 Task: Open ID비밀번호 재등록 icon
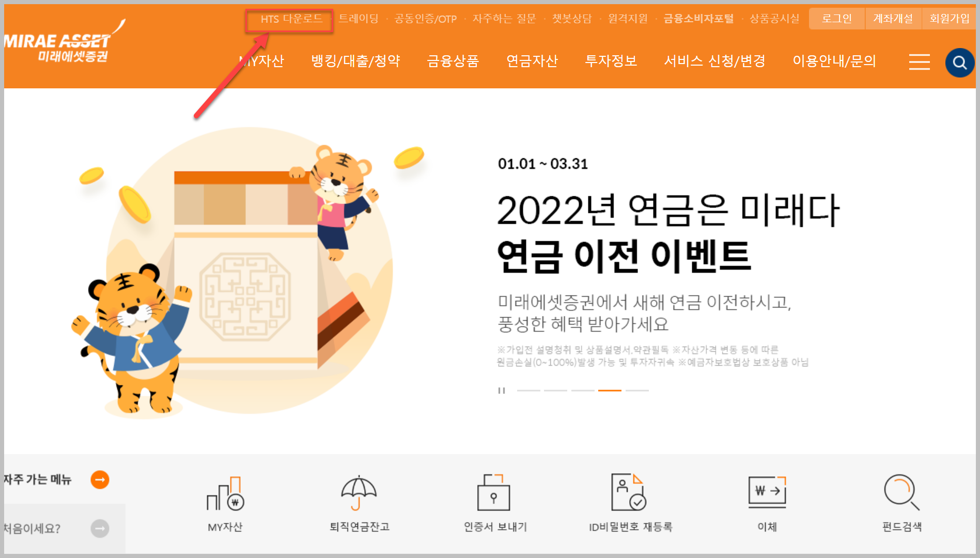pyautogui.click(x=629, y=492)
